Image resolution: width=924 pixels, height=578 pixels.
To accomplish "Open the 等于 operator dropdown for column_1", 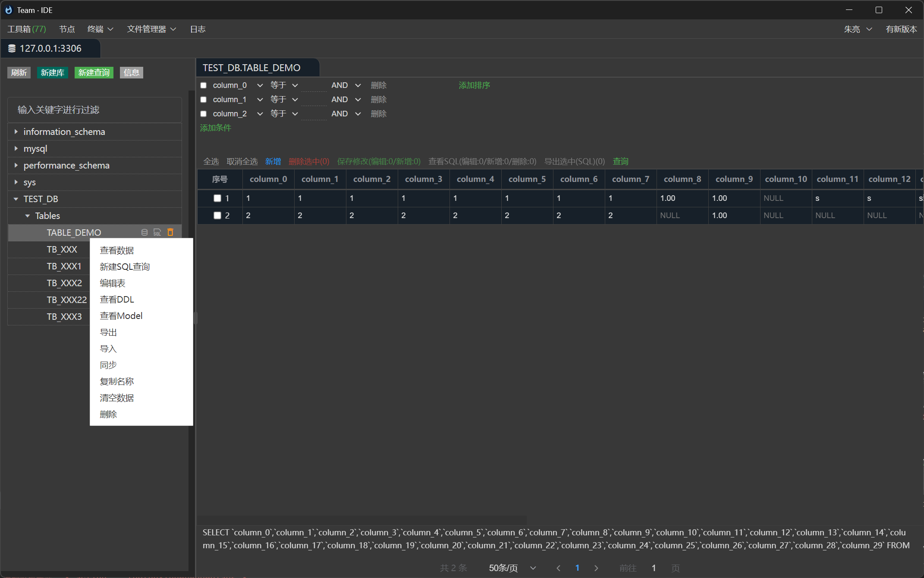I will coord(284,99).
